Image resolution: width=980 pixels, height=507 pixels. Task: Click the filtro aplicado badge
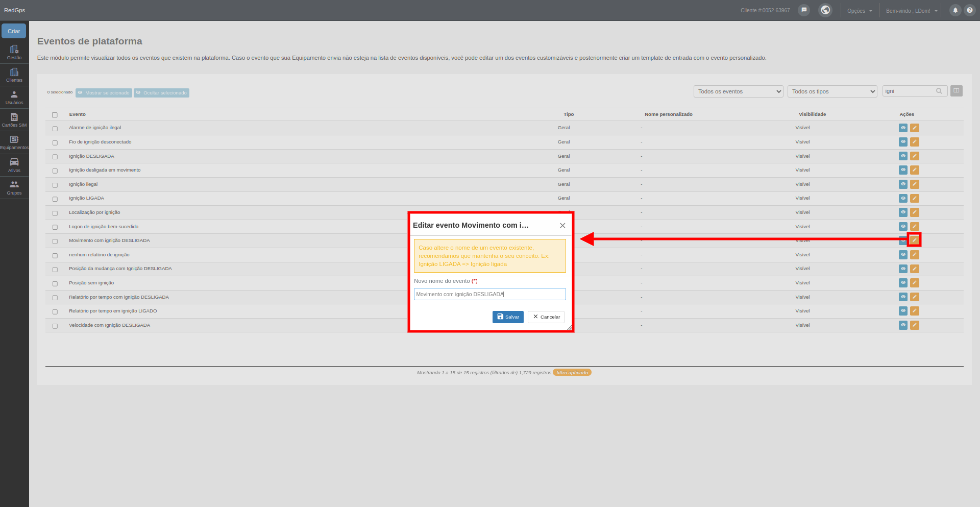572,373
